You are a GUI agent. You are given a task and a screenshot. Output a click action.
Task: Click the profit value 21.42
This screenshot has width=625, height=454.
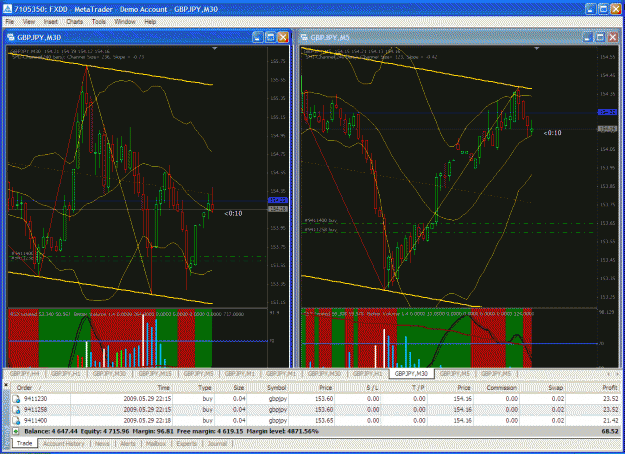pyautogui.click(x=610, y=421)
